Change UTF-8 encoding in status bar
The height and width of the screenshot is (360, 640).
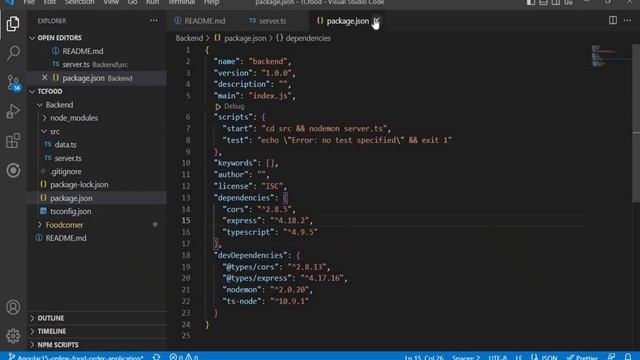coord(498,357)
